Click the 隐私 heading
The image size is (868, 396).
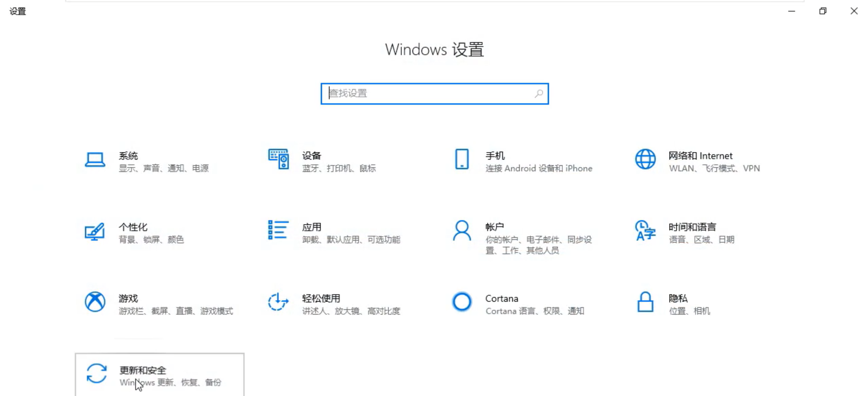[x=678, y=299]
